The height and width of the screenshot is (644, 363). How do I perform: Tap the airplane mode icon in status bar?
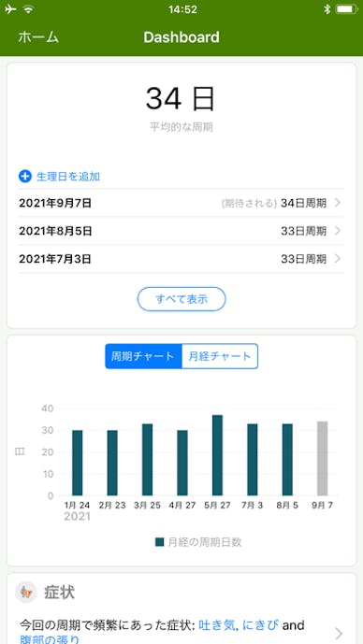[10, 9]
